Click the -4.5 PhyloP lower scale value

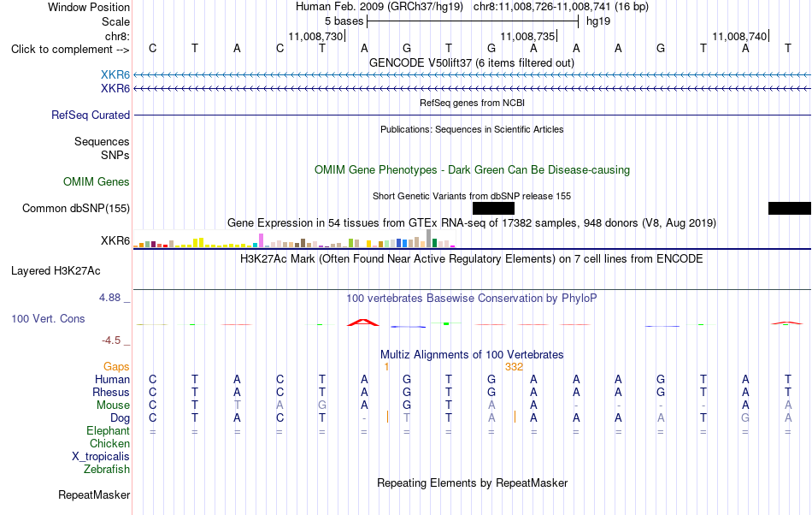(111, 340)
